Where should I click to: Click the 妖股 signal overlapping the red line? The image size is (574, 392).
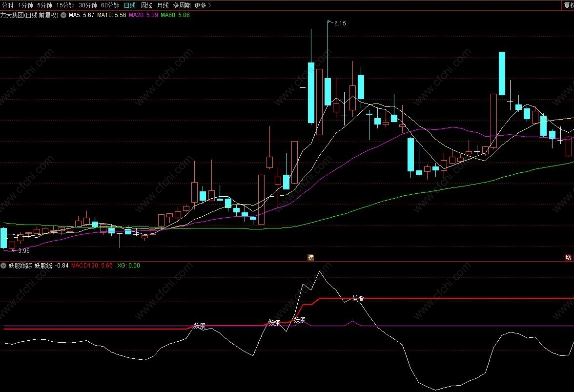pyautogui.click(x=275, y=323)
